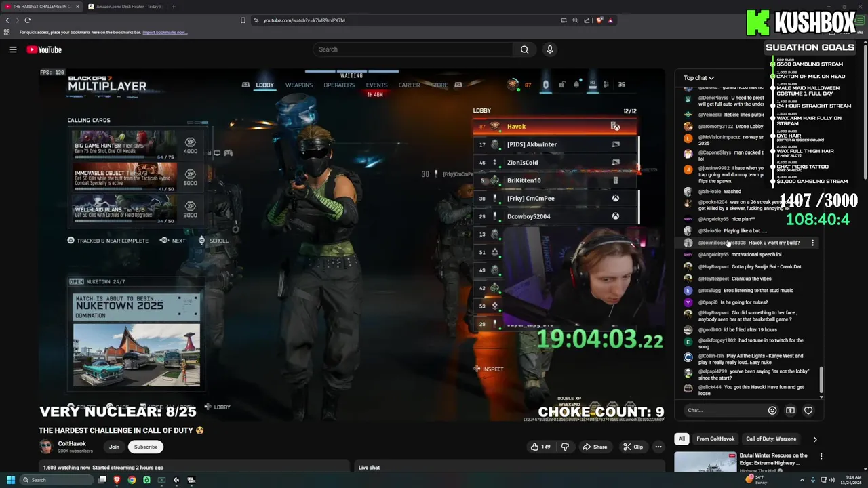This screenshot has height=488, width=868.
Task: Select the From ColtHavok chip
Action: (x=715, y=439)
